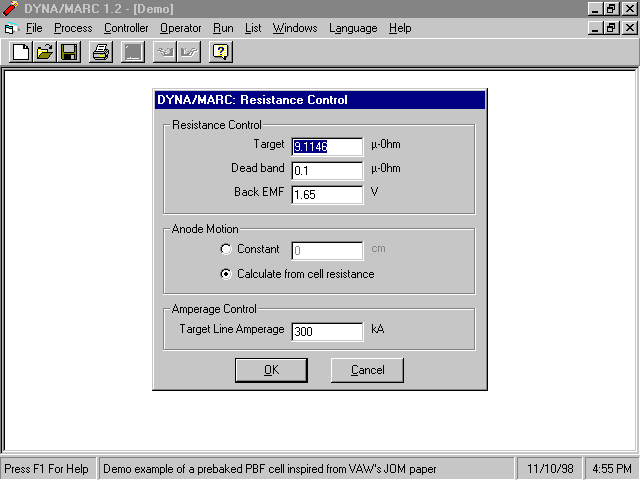Viewport: 640px width, 480px height.
Task: Open the Language menu
Action: [x=353, y=28]
